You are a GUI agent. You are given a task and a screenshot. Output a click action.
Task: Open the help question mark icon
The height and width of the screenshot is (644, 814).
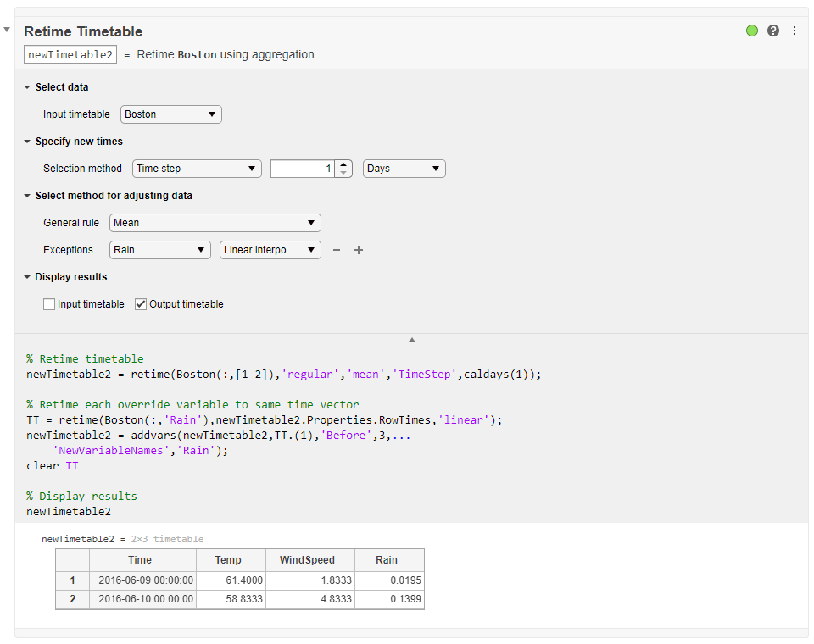[x=773, y=31]
